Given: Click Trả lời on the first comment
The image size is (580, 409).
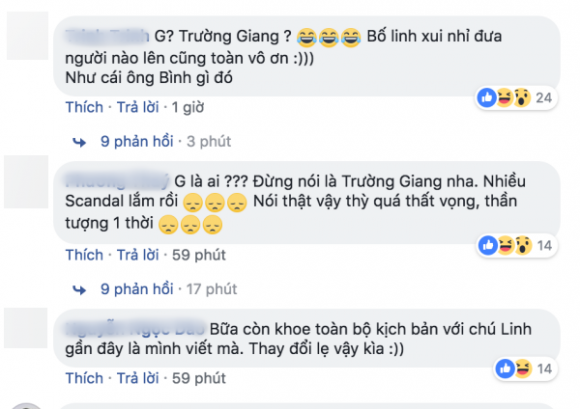Looking at the screenshot, I should [x=138, y=107].
